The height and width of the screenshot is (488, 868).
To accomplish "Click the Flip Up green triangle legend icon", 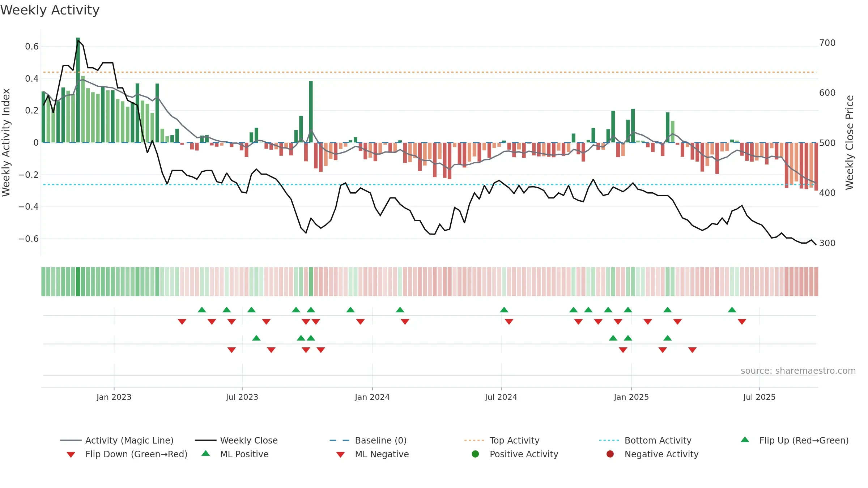I will point(745,440).
